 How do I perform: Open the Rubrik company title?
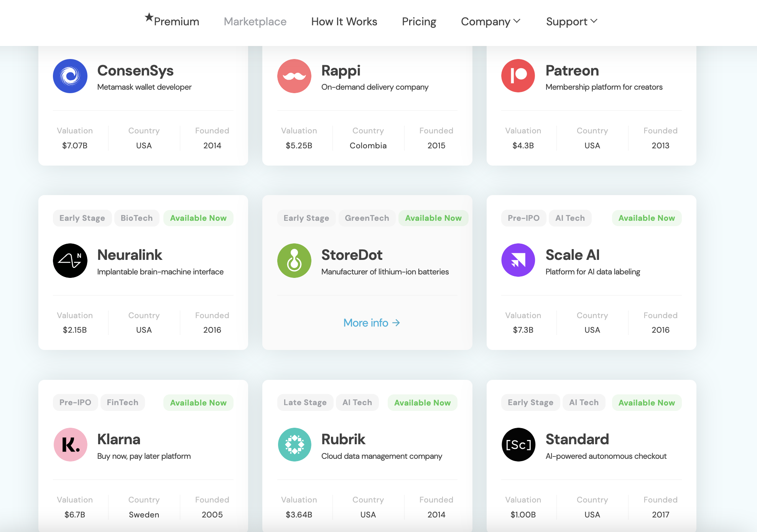(343, 439)
